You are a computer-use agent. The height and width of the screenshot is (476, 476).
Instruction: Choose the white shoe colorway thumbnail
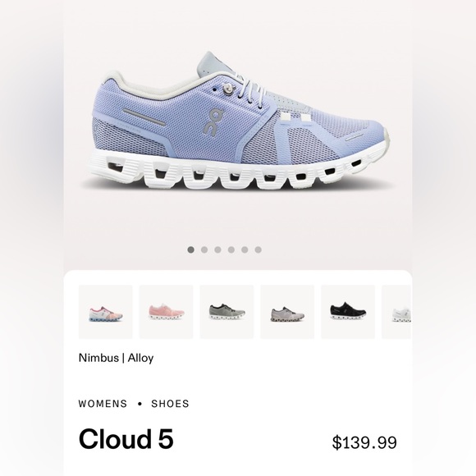(x=396, y=312)
